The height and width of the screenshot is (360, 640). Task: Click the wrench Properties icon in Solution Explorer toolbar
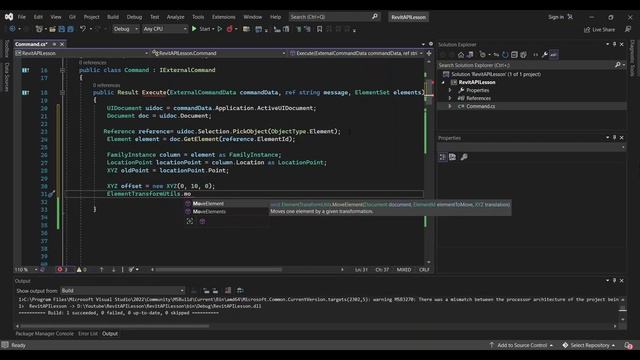click(x=544, y=55)
